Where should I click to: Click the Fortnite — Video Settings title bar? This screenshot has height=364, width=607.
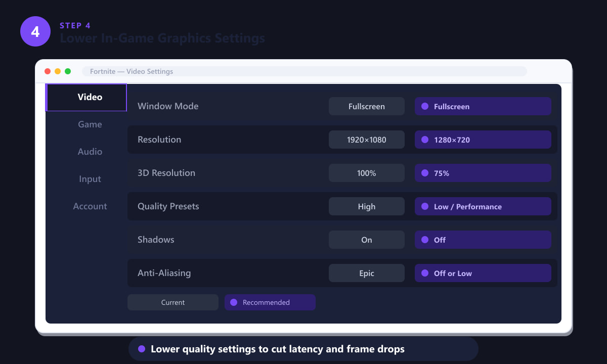(x=305, y=71)
